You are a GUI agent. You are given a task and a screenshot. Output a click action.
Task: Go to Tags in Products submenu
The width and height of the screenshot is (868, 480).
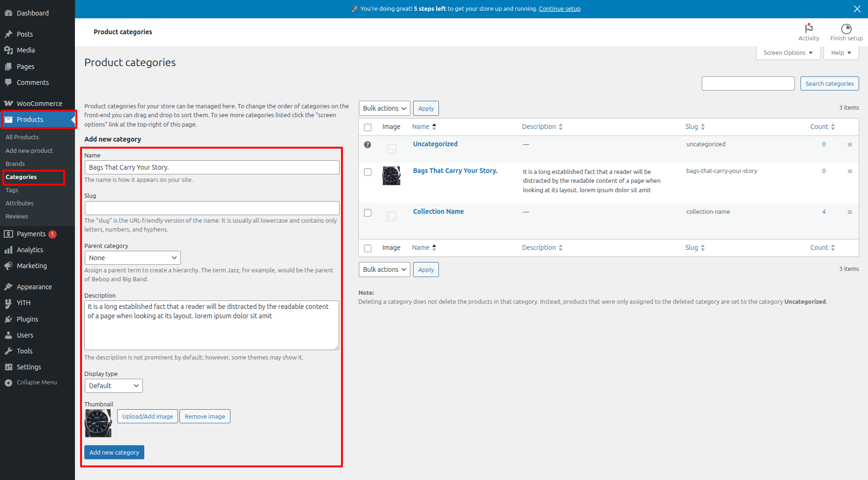pyautogui.click(x=12, y=190)
